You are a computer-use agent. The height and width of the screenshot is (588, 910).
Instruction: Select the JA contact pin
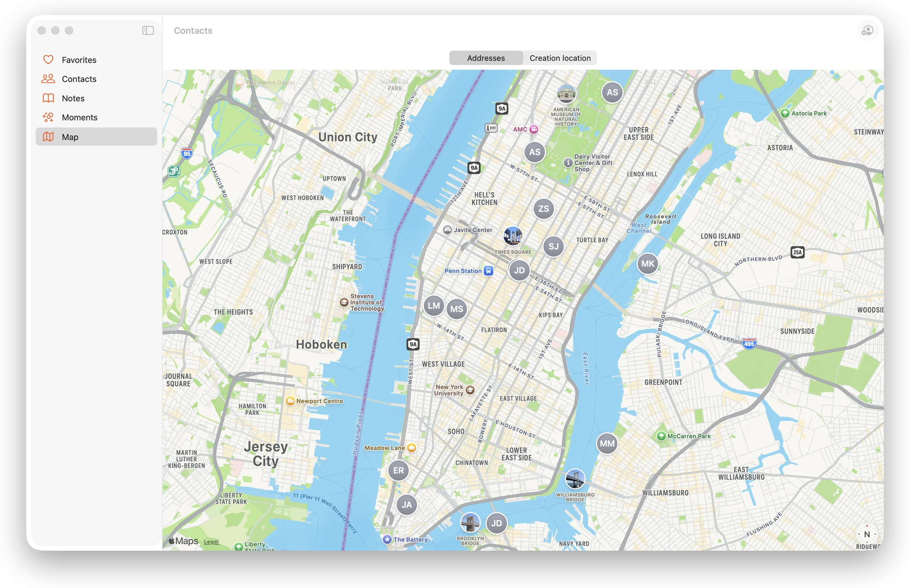[407, 505]
